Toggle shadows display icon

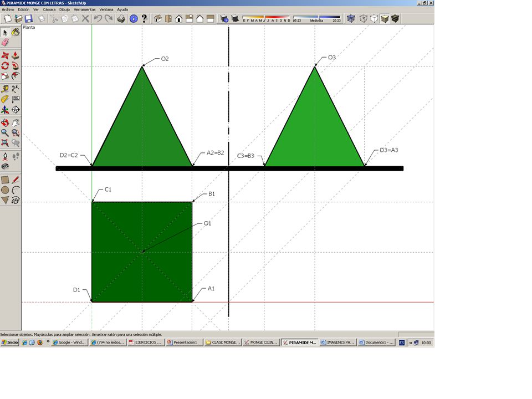[235, 19]
